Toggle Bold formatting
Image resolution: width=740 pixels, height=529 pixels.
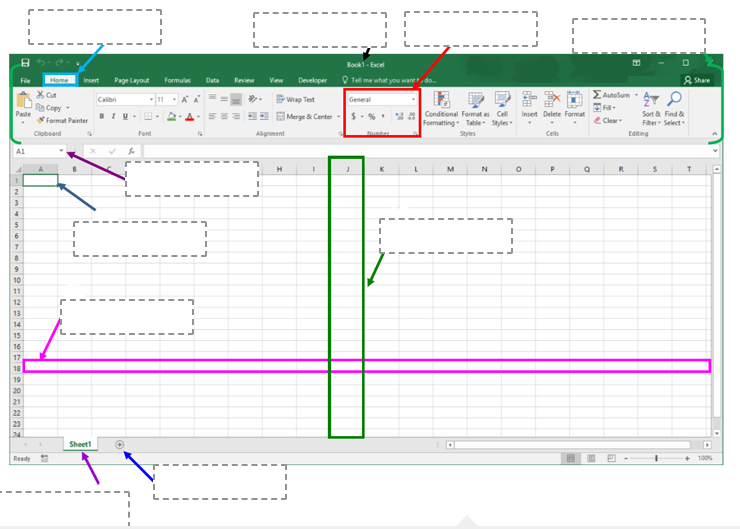point(102,117)
